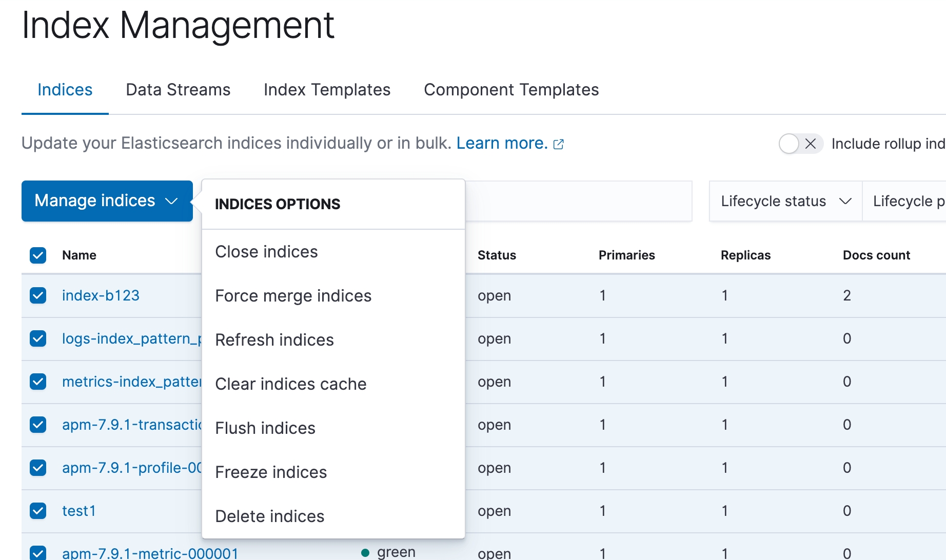Click the external link icon beside Learn more

click(x=559, y=144)
